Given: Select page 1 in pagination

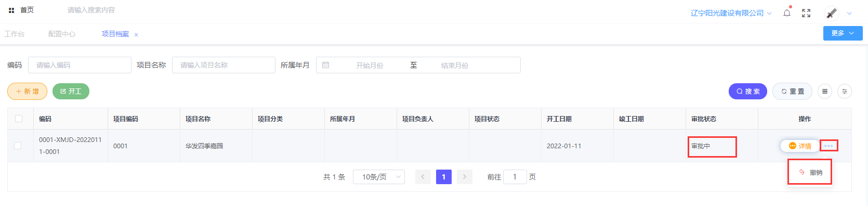Looking at the screenshot, I should click(x=443, y=177).
